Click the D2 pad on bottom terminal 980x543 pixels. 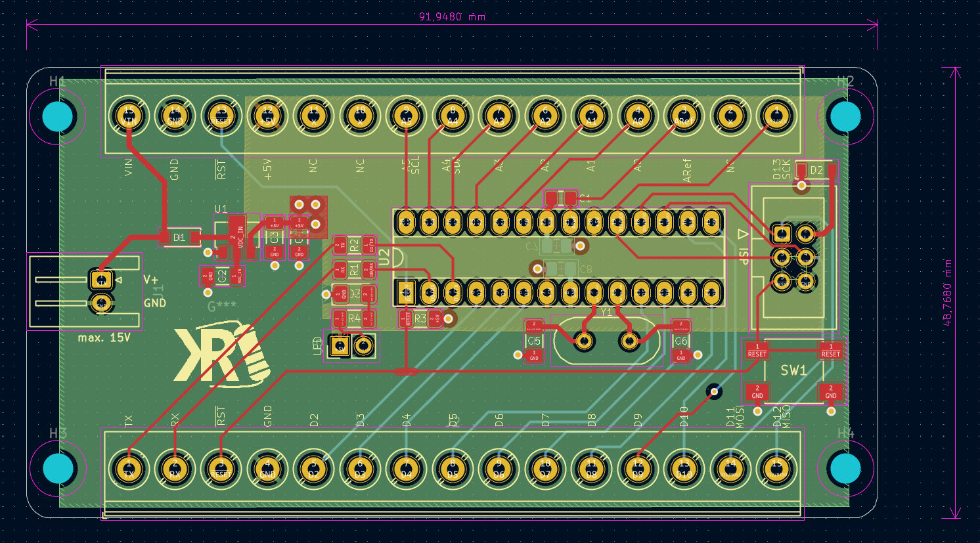pyautogui.click(x=314, y=469)
